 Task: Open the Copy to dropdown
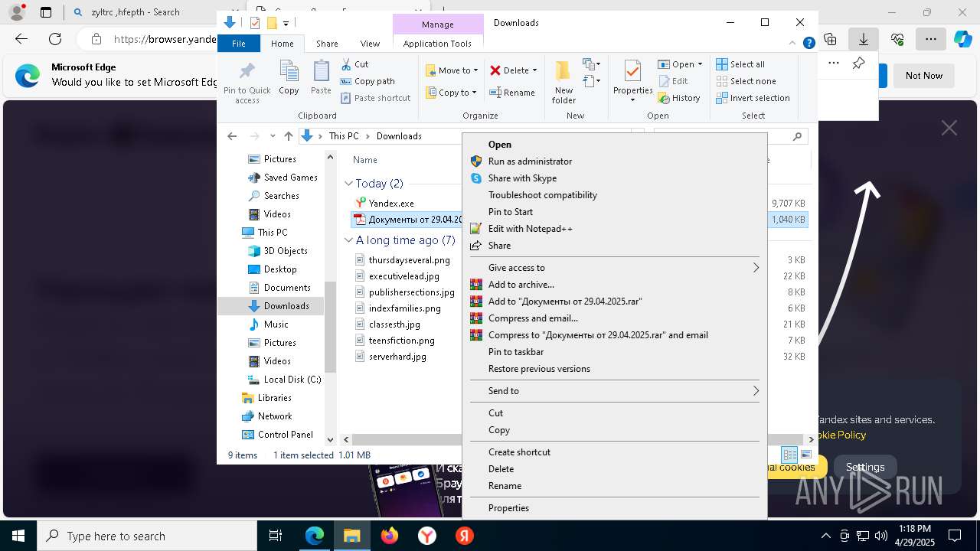[451, 93]
